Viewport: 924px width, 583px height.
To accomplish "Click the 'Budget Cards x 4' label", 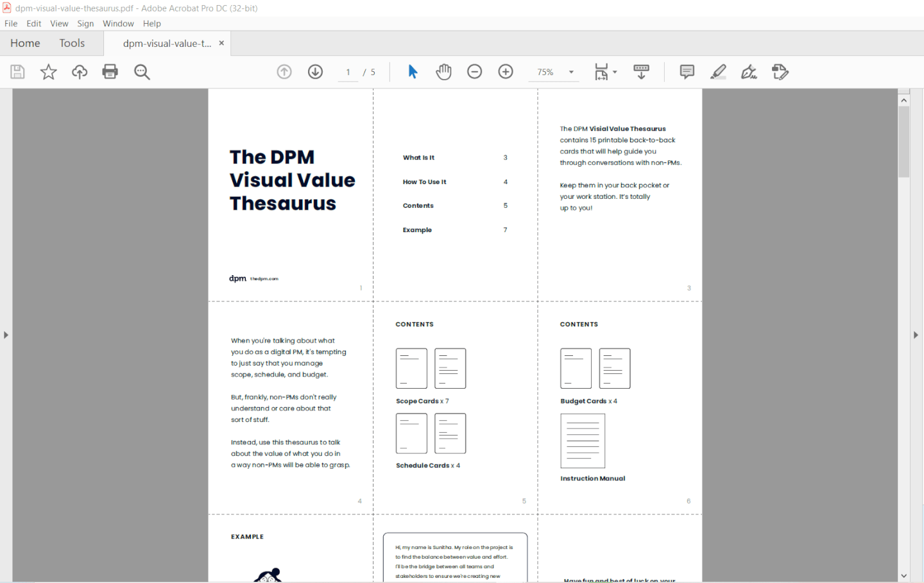I will (588, 401).
